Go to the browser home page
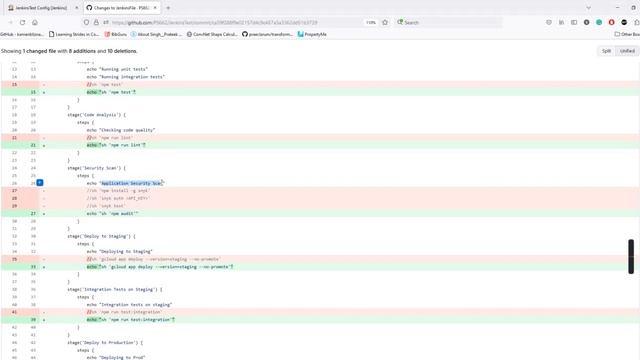The width and height of the screenshot is (640, 360). point(35,22)
